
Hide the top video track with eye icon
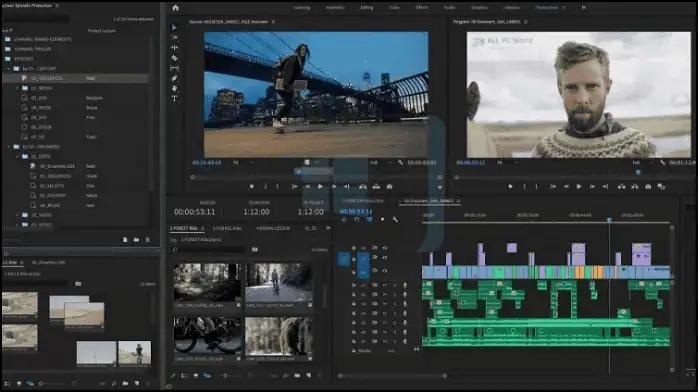coord(385,248)
